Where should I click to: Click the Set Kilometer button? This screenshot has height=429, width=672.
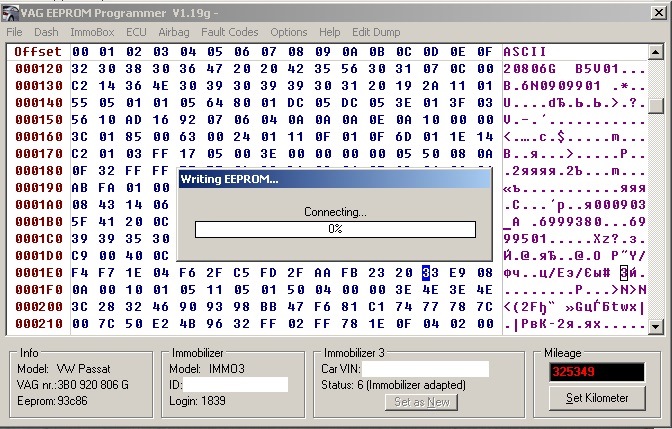[x=597, y=398]
